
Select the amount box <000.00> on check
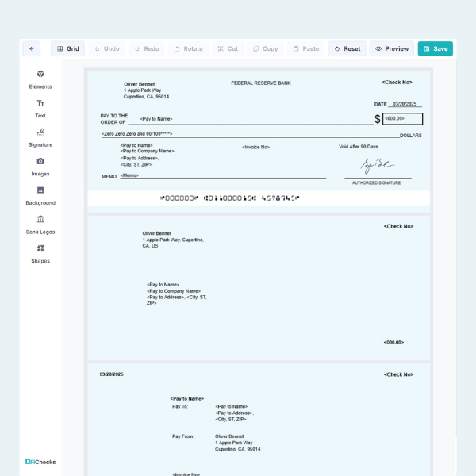coord(402,119)
